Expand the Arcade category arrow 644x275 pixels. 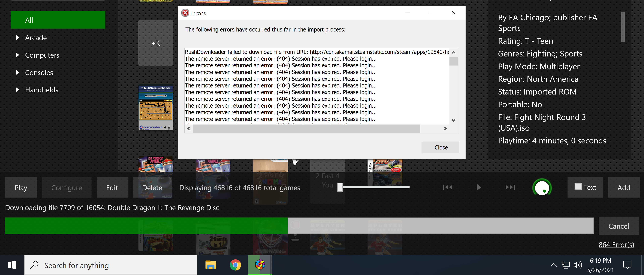[x=17, y=38]
